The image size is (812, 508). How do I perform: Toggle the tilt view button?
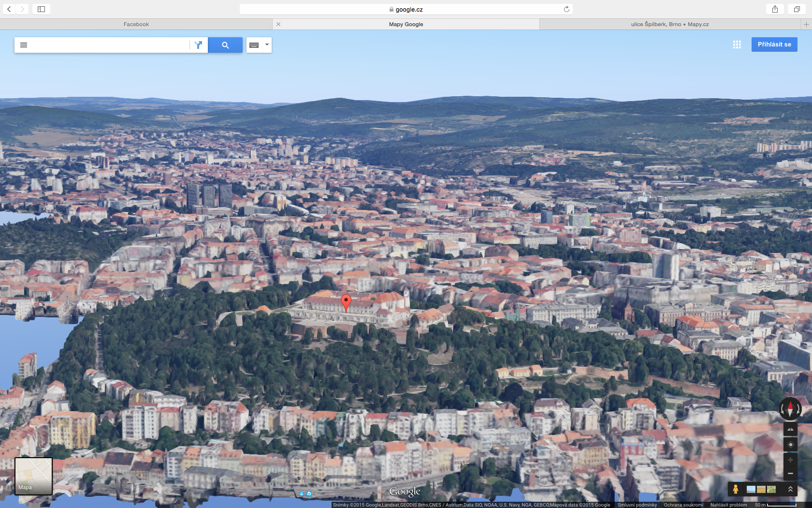[790, 429]
